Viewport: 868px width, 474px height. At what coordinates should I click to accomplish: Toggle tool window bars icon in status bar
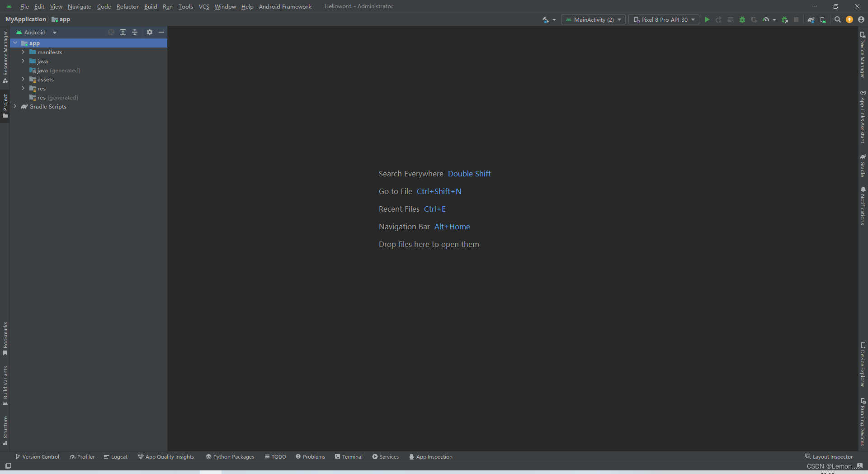tap(8, 466)
